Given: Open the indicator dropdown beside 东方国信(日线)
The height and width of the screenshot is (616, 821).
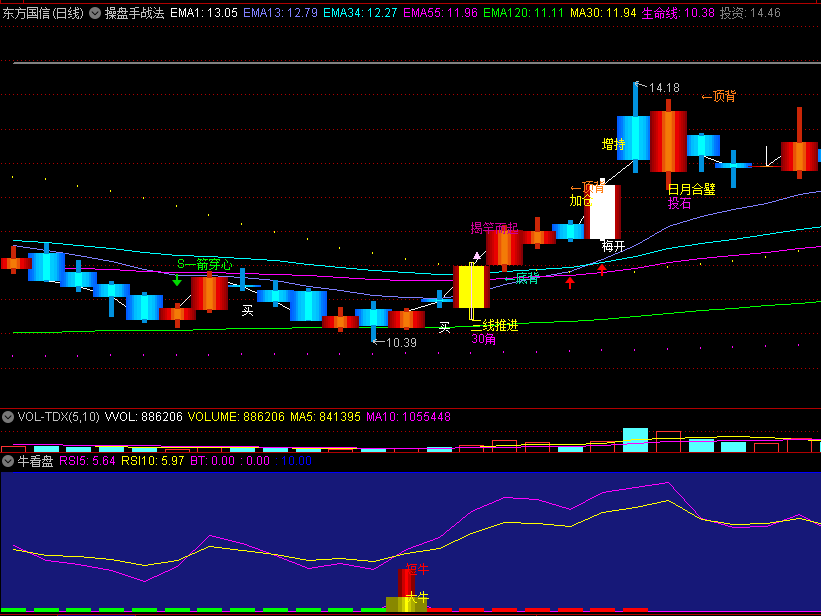Looking at the screenshot, I should [95, 13].
